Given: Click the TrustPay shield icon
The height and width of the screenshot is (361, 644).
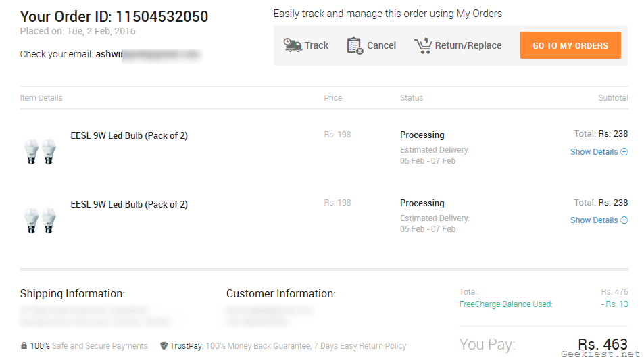Looking at the screenshot, I should tap(164, 346).
